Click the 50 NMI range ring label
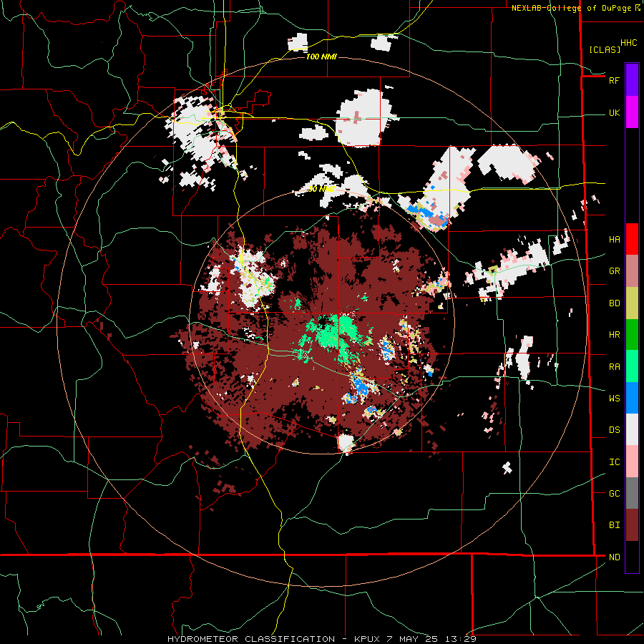The image size is (644, 644). click(321, 189)
